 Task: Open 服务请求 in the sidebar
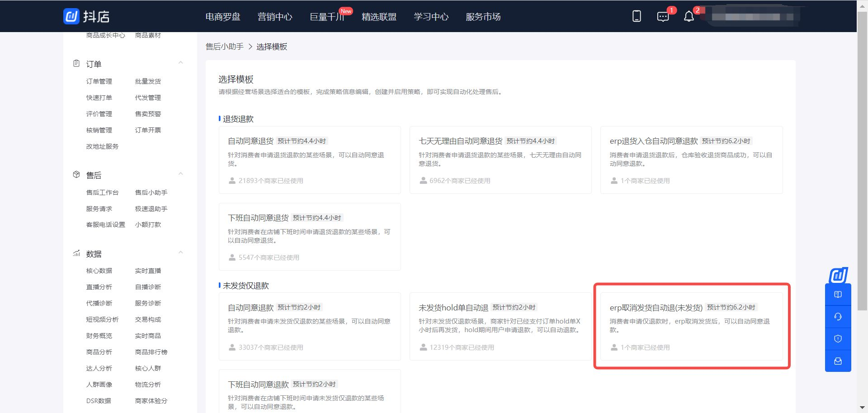[x=99, y=209]
